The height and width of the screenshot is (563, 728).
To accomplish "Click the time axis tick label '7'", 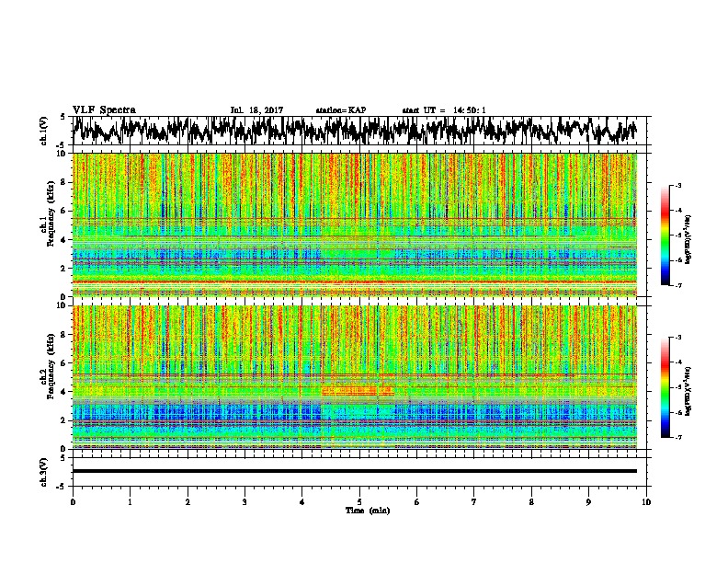I will click(474, 502).
